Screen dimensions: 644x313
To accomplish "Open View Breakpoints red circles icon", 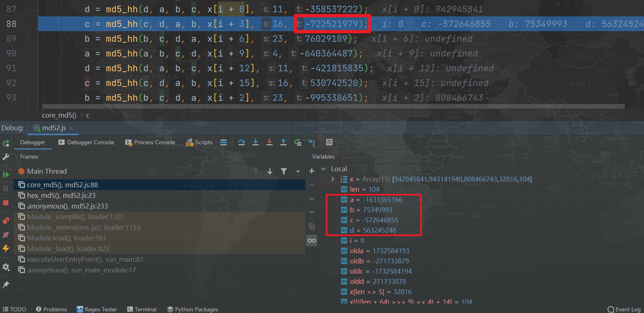I will pyautogui.click(x=6, y=221).
